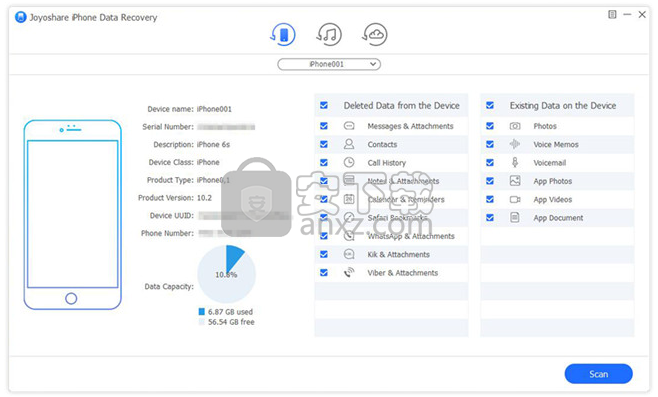
Task: Click the Messages & Attachments speech bubble icon
Action: (x=349, y=126)
